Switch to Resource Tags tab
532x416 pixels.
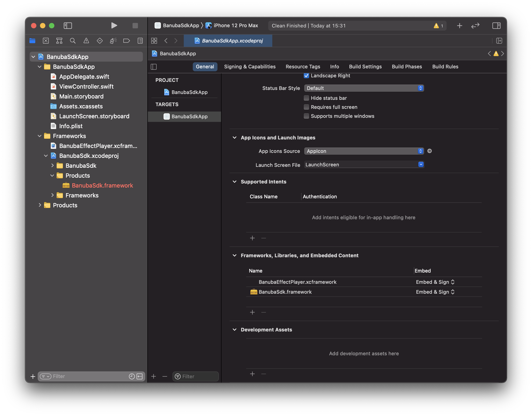[303, 67]
